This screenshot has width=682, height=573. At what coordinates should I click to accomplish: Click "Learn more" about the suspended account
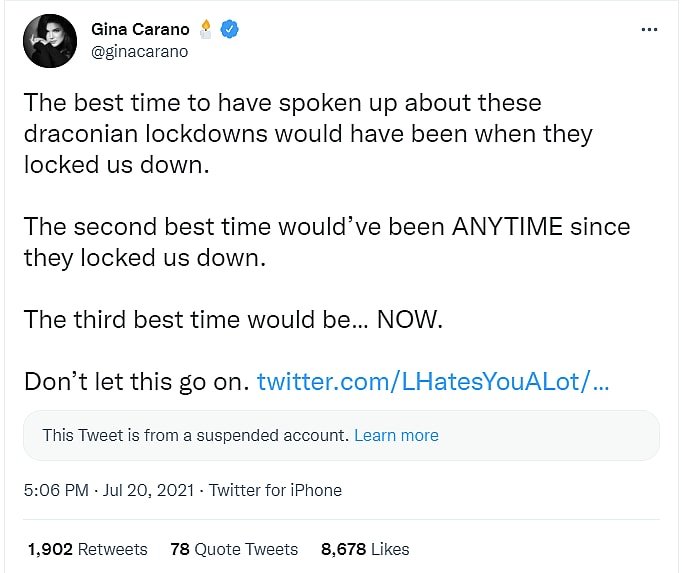coord(396,435)
